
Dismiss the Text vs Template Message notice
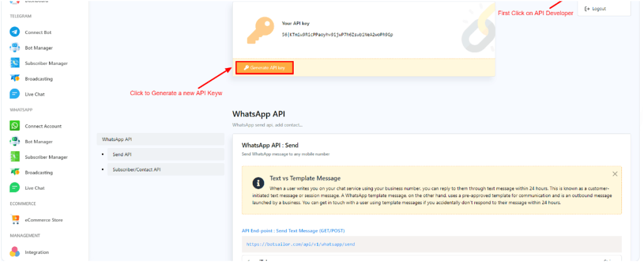tap(615, 174)
